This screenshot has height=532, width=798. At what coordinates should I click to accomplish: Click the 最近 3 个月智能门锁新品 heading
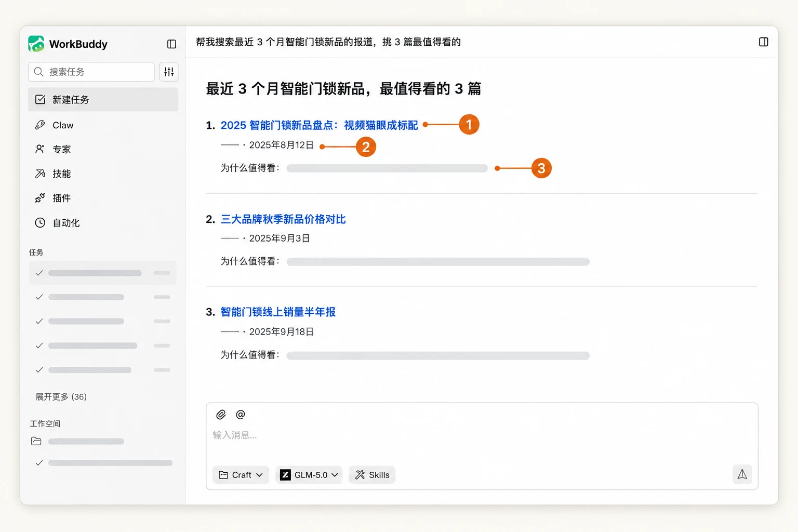[343, 89]
